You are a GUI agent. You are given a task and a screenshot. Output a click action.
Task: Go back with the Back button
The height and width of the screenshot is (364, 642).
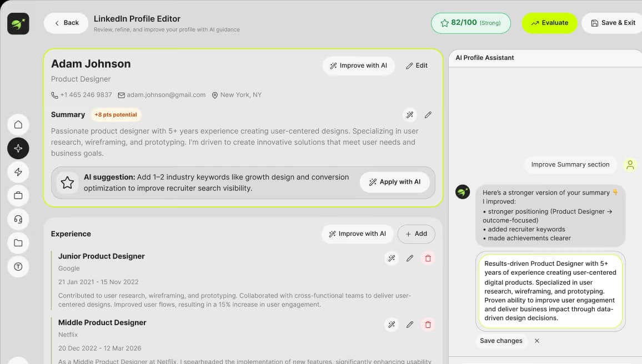(x=66, y=23)
